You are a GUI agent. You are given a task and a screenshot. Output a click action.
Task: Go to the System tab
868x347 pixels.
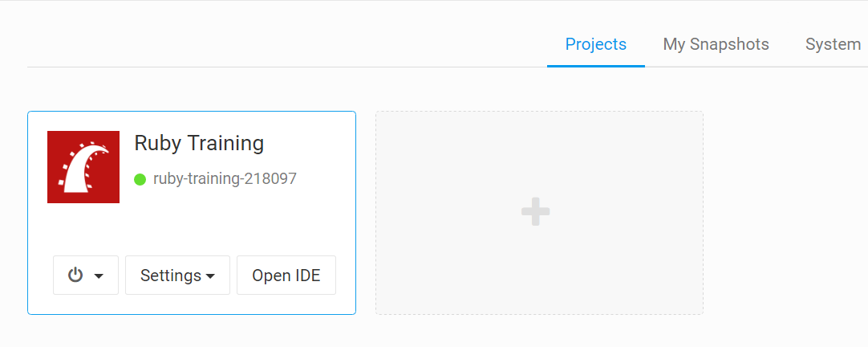[x=833, y=44]
